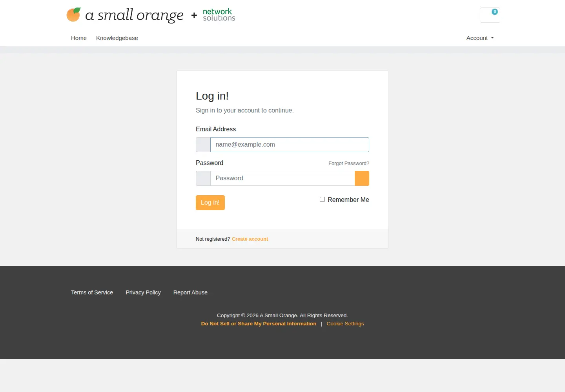This screenshot has height=392, width=565.
Task: Open the Report Abuse footer link
Action: pyautogui.click(x=190, y=292)
